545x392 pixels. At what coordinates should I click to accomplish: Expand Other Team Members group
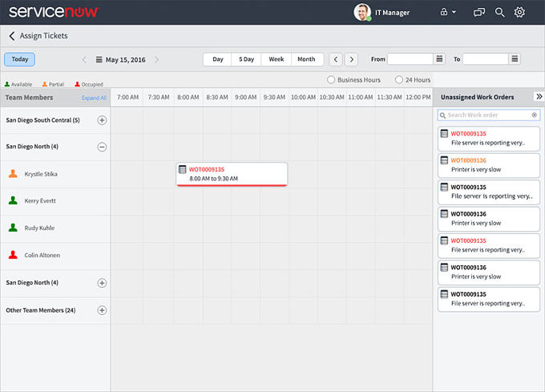click(x=102, y=310)
